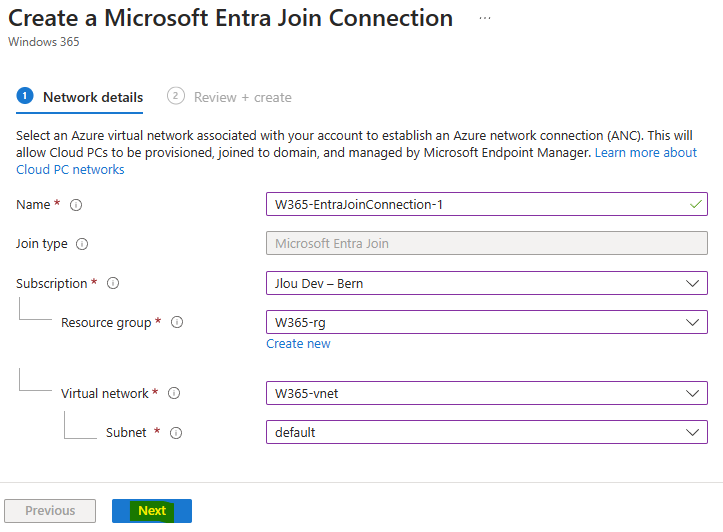The width and height of the screenshot is (723, 532).
Task: Open the Resource group W365-rg dropdown
Action: click(x=486, y=322)
